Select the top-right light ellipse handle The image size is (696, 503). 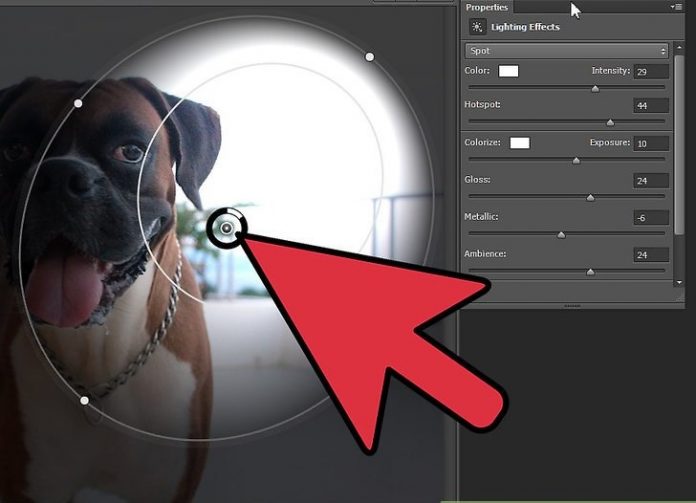[x=370, y=57]
